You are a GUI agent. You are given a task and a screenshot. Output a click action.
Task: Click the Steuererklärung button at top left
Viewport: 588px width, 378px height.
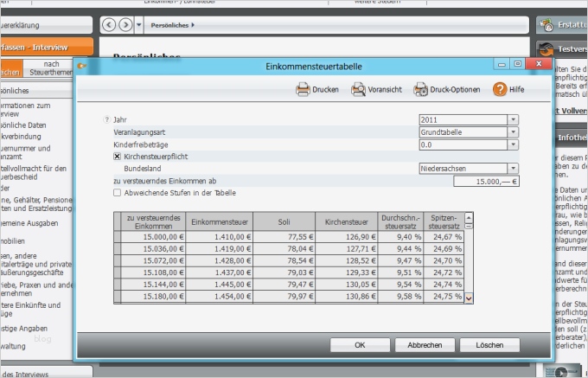pos(47,25)
